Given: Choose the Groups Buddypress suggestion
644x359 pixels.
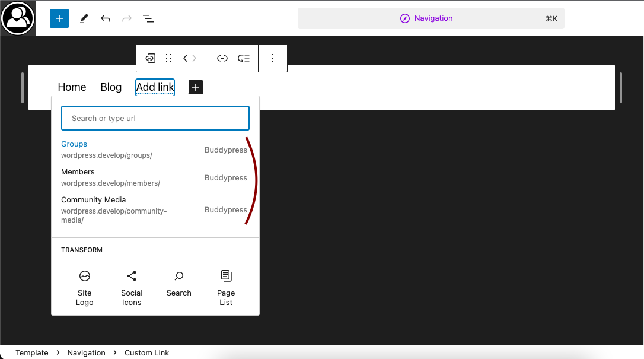Looking at the screenshot, I should (x=155, y=150).
